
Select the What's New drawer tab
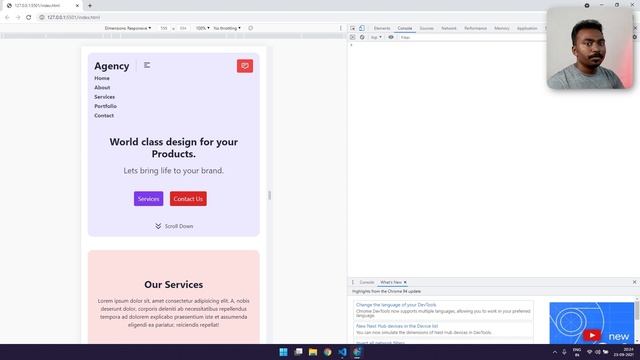click(x=391, y=282)
